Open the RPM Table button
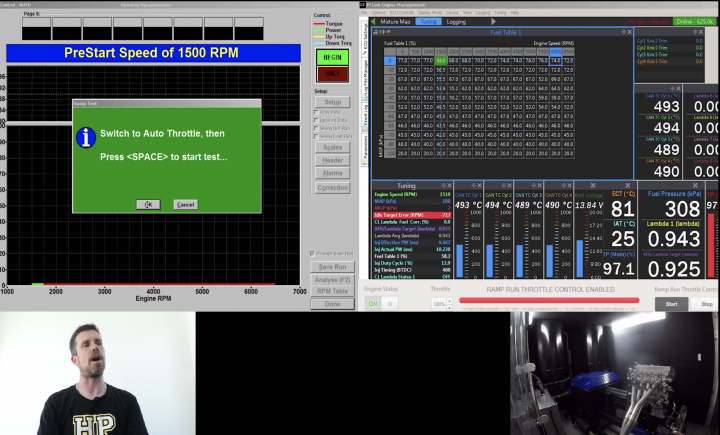Image resolution: width=720 pixels, height=435 pixels. (x=332, y=291)
